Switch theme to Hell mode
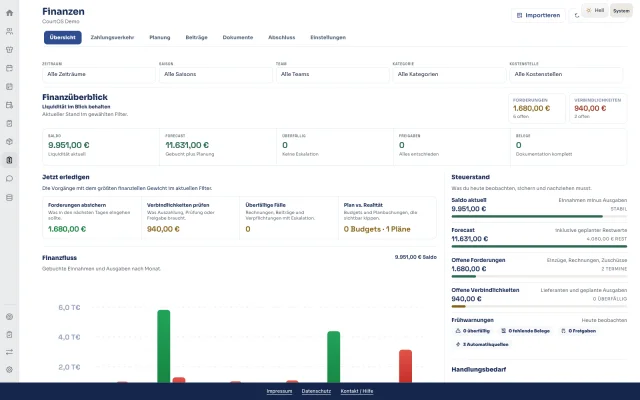The width and height of the screenshot is (640, 400). click(595, 10)
